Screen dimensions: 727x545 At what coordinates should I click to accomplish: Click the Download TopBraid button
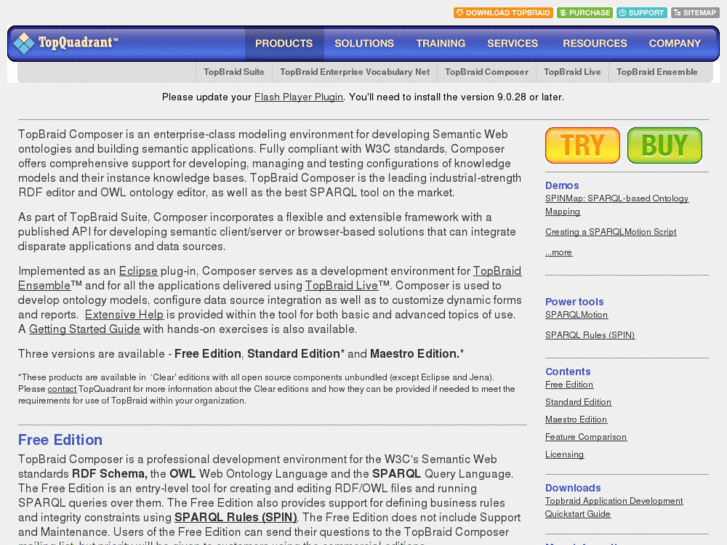click(x=503, y=13)
